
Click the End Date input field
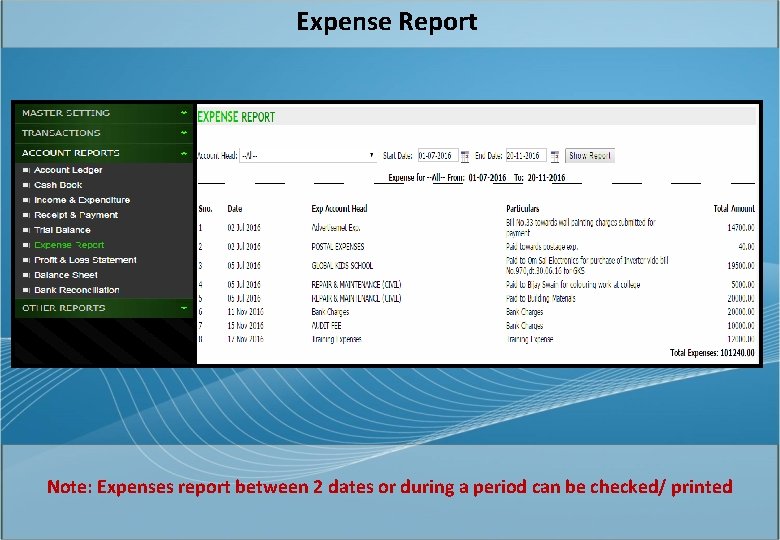pos(526,156)
